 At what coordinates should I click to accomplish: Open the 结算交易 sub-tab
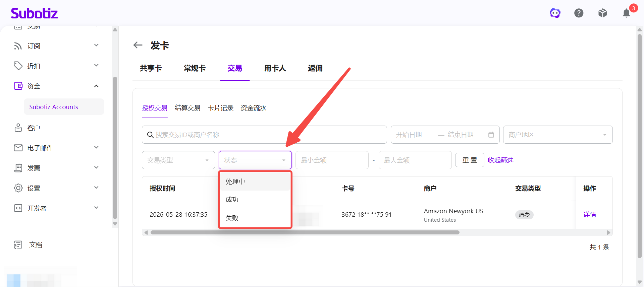187,108
